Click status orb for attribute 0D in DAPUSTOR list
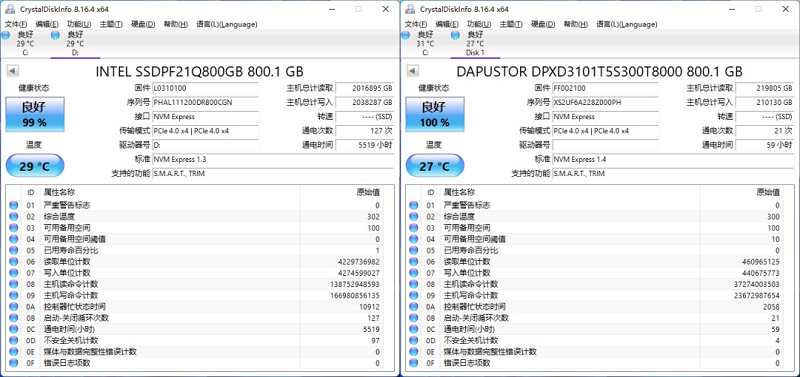The width and height of the screenshot is (800, 377). pos(413,341)
